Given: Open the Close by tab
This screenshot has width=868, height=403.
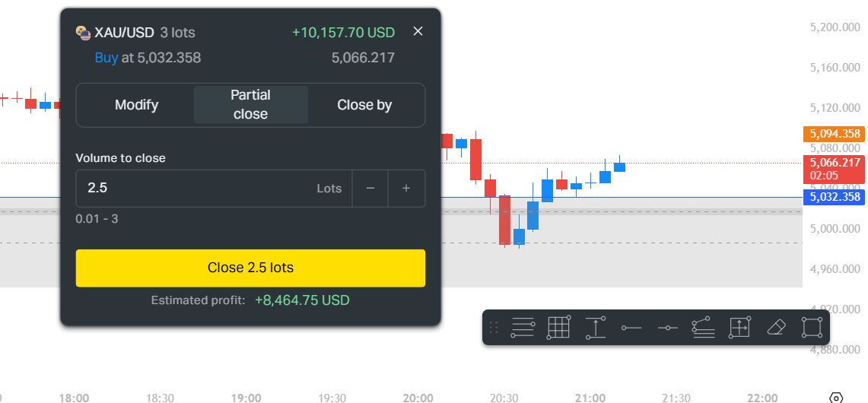Looking at the screenshot, I should (x=364, y=105).
